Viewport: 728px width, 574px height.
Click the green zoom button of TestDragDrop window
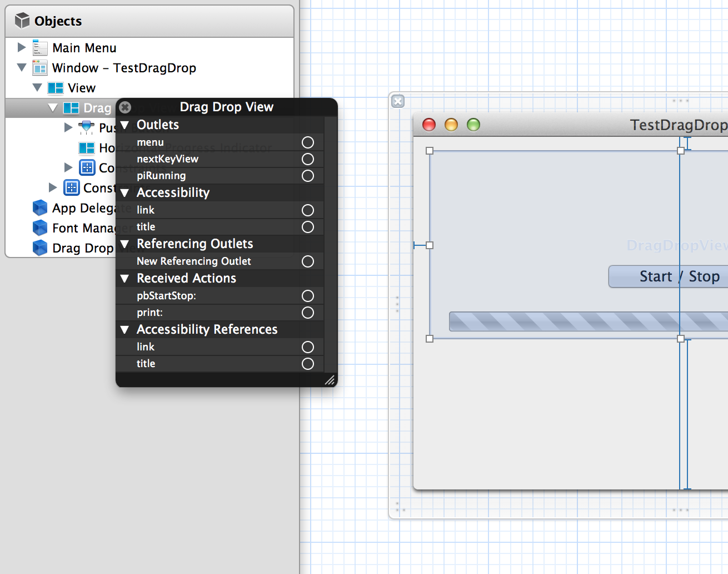473,125
